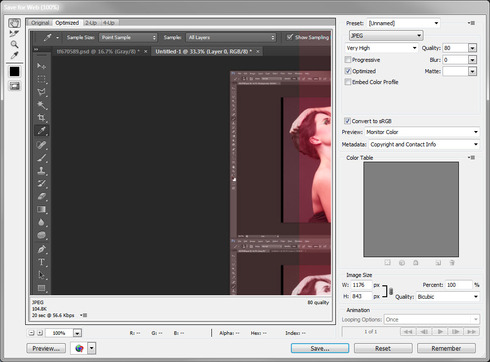Click the '104.8K' file size text
Image resolution: width=490 pixels, height=362 pixels.
pos(39,309)
